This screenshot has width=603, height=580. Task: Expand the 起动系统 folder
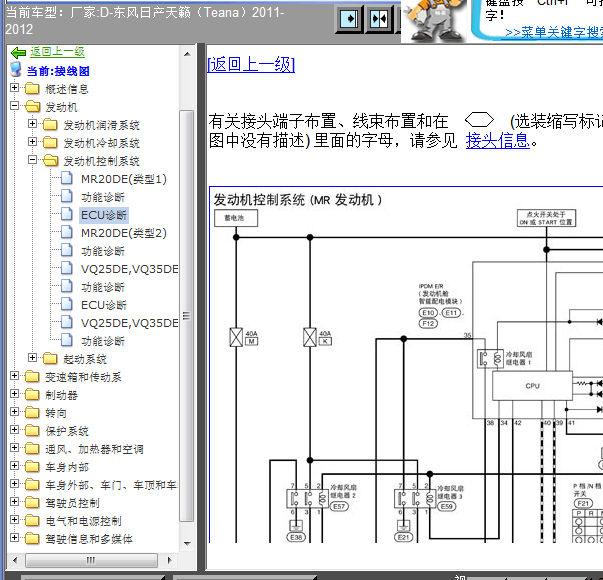pos(33,359)
